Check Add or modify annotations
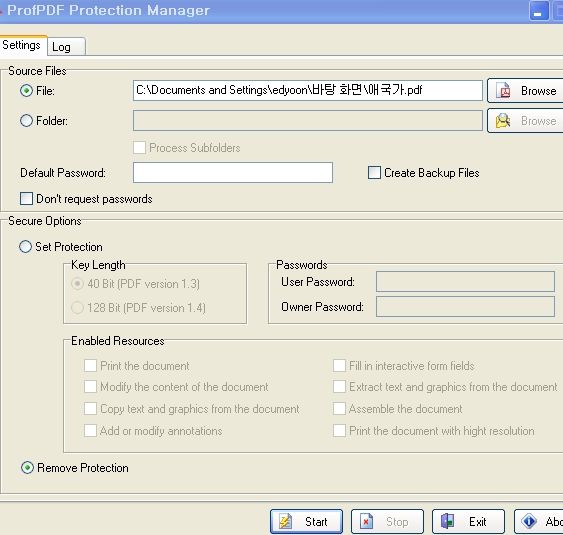 coord(90,431)
